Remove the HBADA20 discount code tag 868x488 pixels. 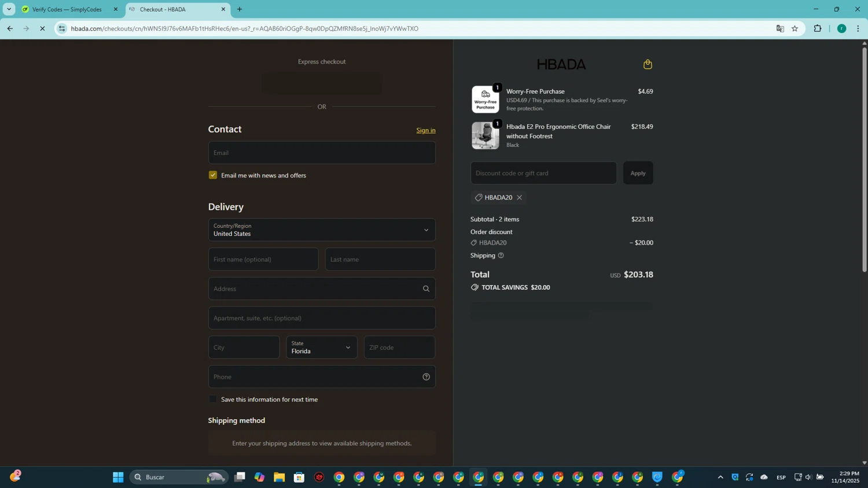(x=519, y=198)
